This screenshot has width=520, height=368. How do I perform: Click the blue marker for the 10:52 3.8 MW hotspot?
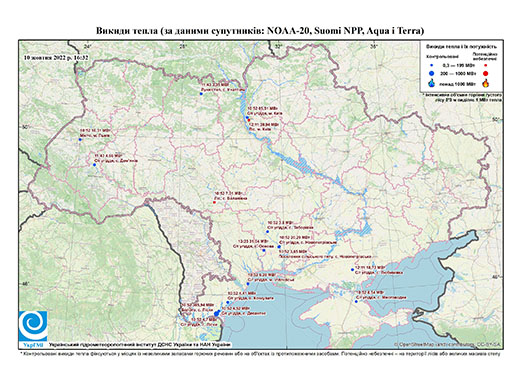[x=267, y=231]
